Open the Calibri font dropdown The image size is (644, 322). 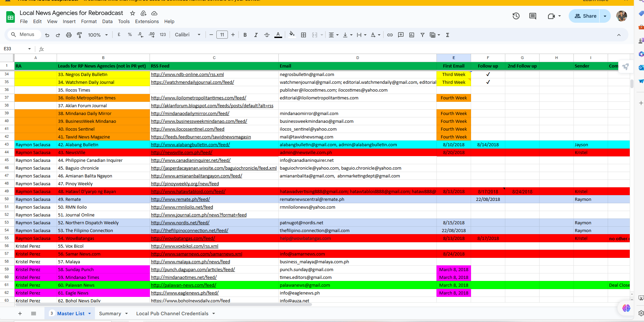pos(188,35)
